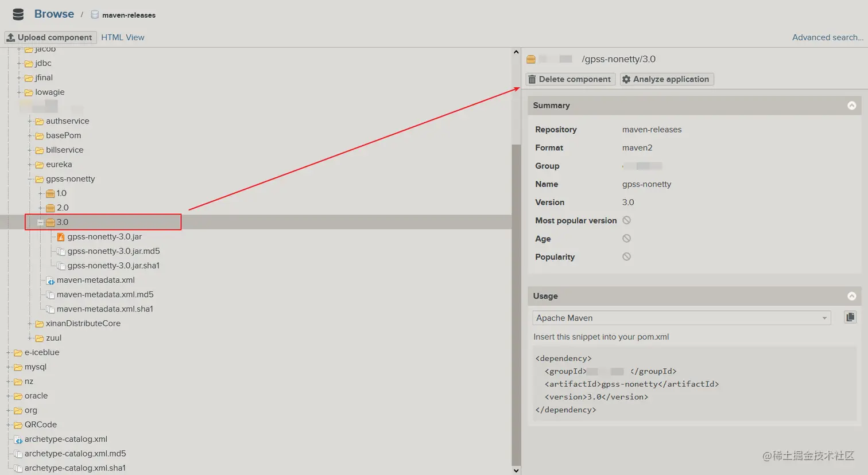Click the Upload component button

point(51,37)
